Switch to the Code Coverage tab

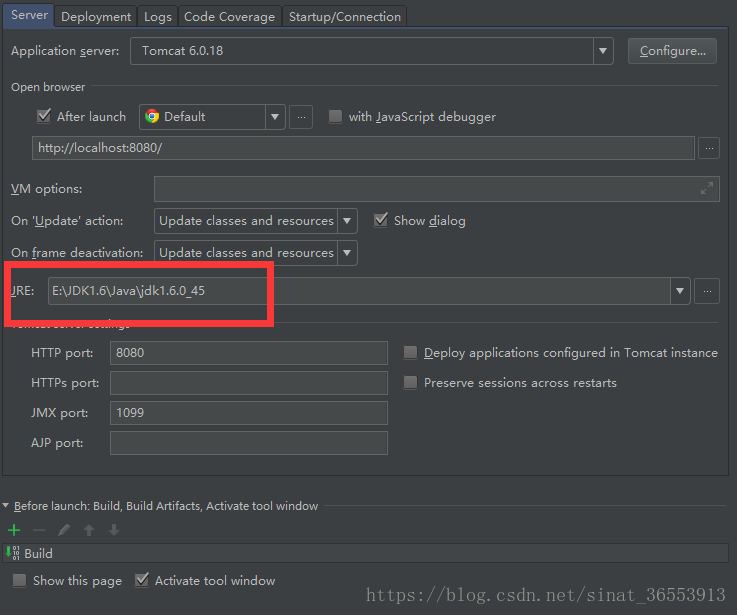coord(229,16)
